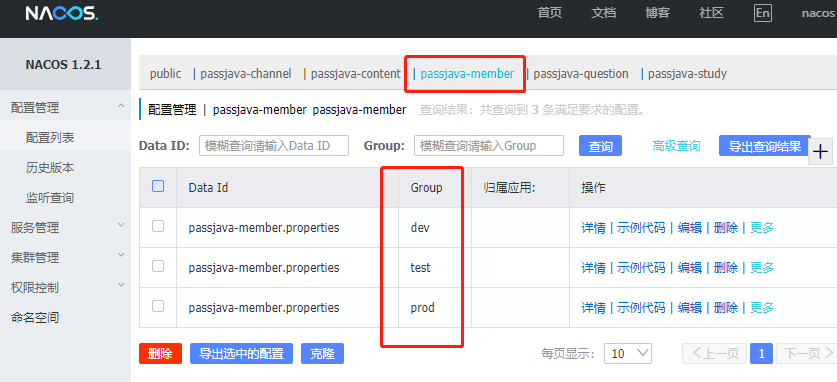This screenshot has height=382, width=837.
Task: Toggle the select-all checkbox in table header
Action: tap(158, 186)
